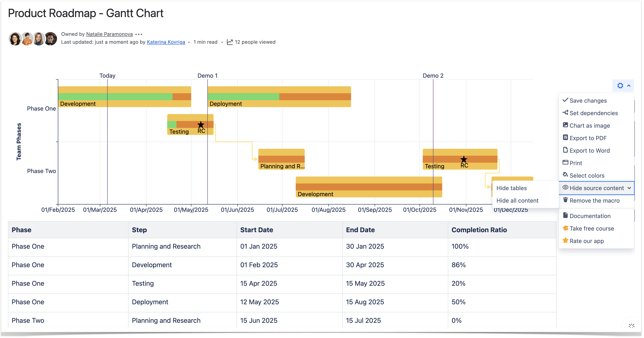644x338 pixels.
Task: Click the Print icon in menu
Action: [x=565, y=162]
